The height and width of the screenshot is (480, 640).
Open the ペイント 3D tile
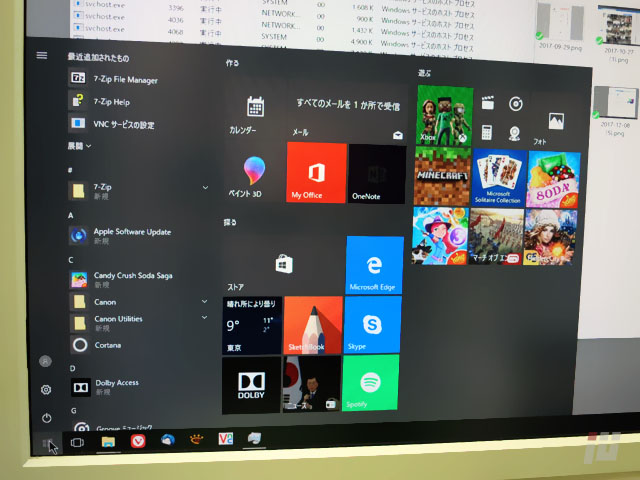(253, 173)
